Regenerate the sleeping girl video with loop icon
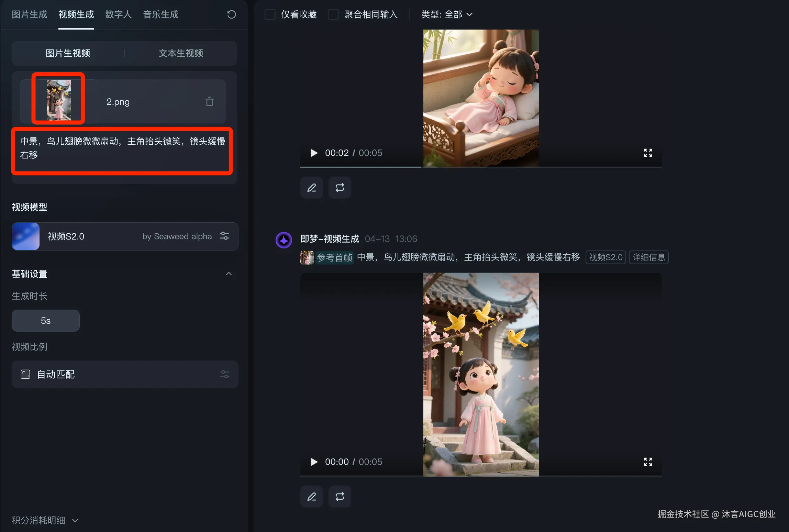This screenshot has width=789, height=532. coord(340,188)
